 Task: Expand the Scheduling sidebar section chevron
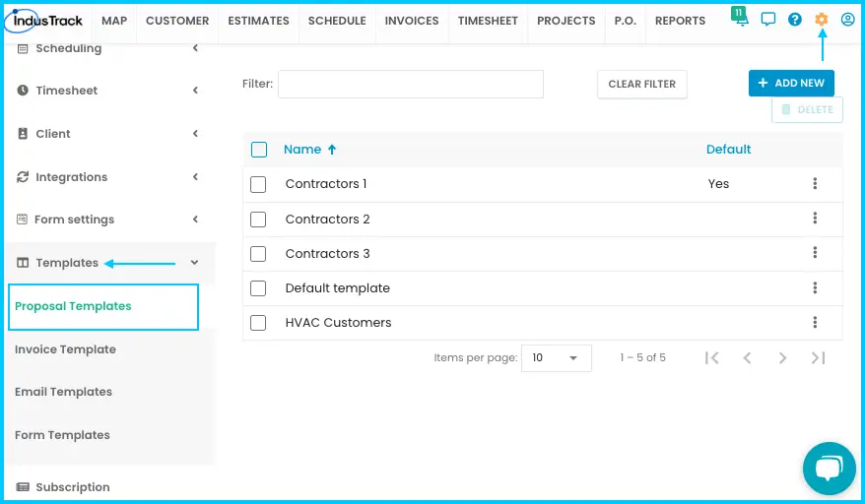tap(195, 48)
